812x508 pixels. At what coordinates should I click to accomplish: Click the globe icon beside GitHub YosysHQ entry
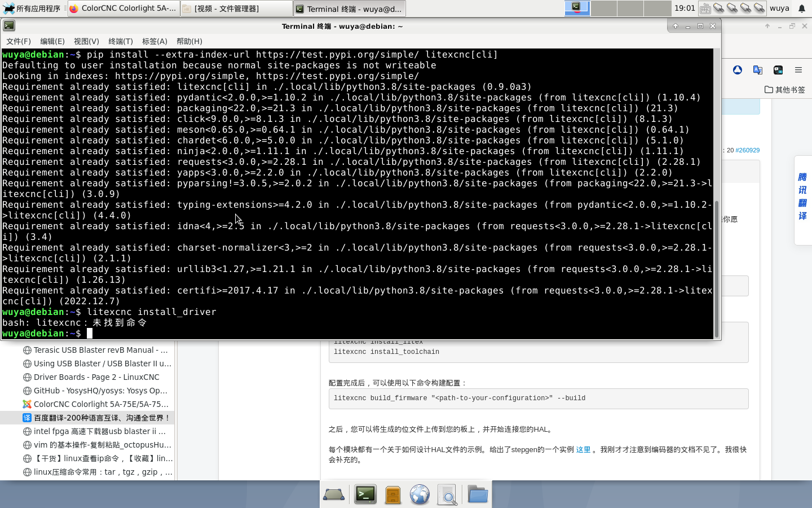(x=27, y=391)
